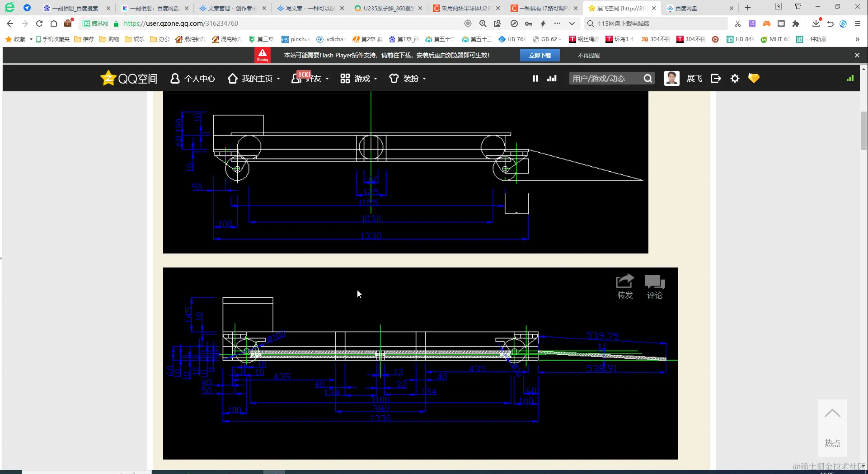Click 立即下载 for Flash Player
The width and height of the screenshot is (868, 474).
(x=540, y=55)
